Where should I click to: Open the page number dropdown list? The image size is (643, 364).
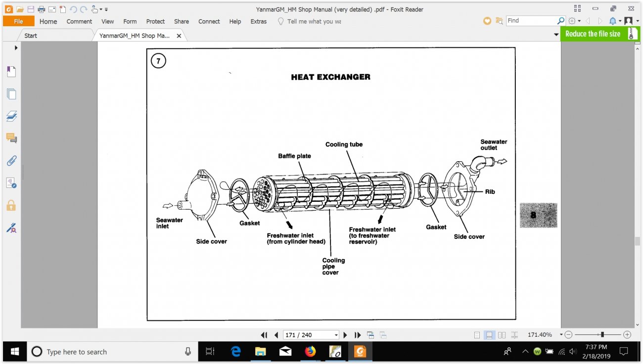pyautogui.click(x=336, y=335)
